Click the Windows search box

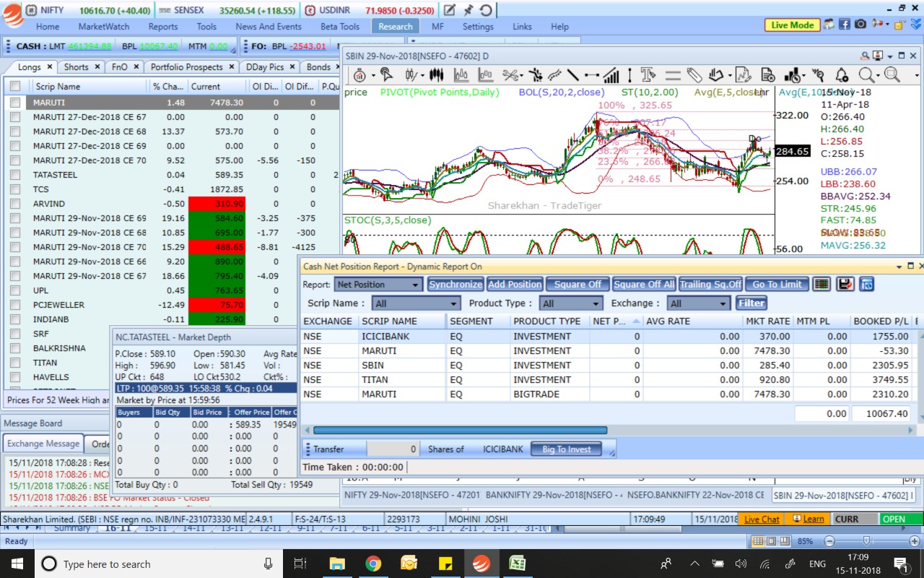point(159,564)
